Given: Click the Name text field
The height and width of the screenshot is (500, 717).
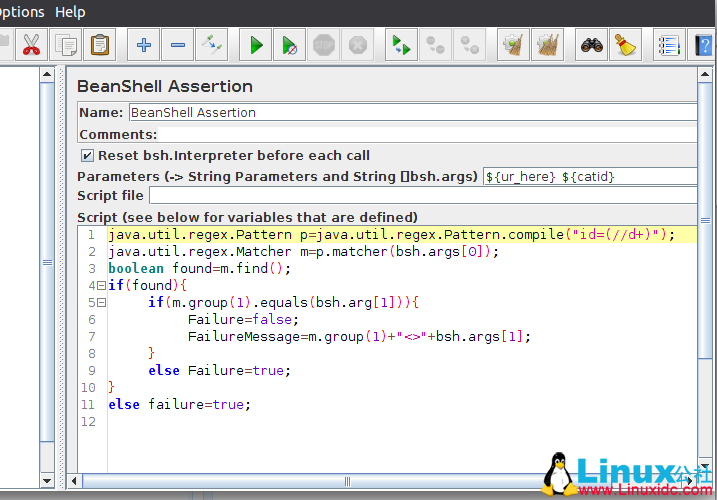Looking at the screenshot, I should click(x=410, y=113).
